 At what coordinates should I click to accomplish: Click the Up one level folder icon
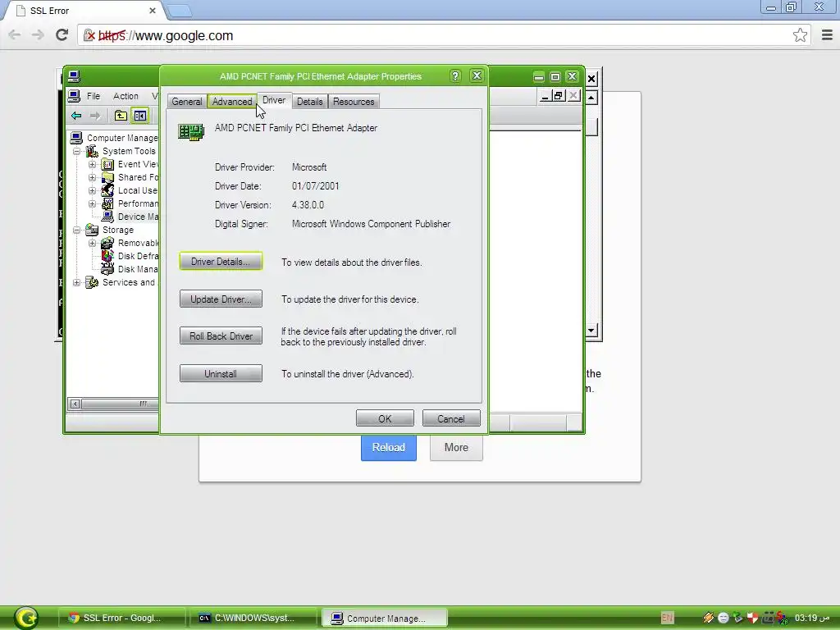(x=121, y=116)
